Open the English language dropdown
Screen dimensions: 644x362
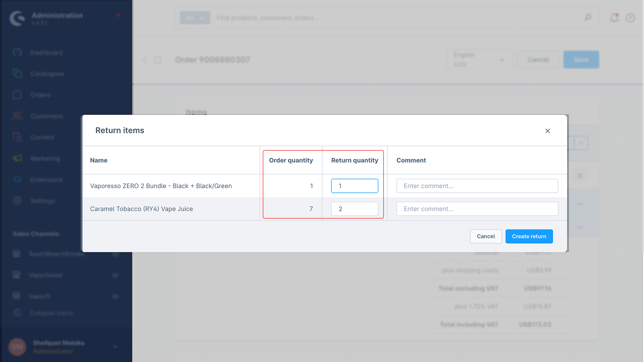(480, 60)
